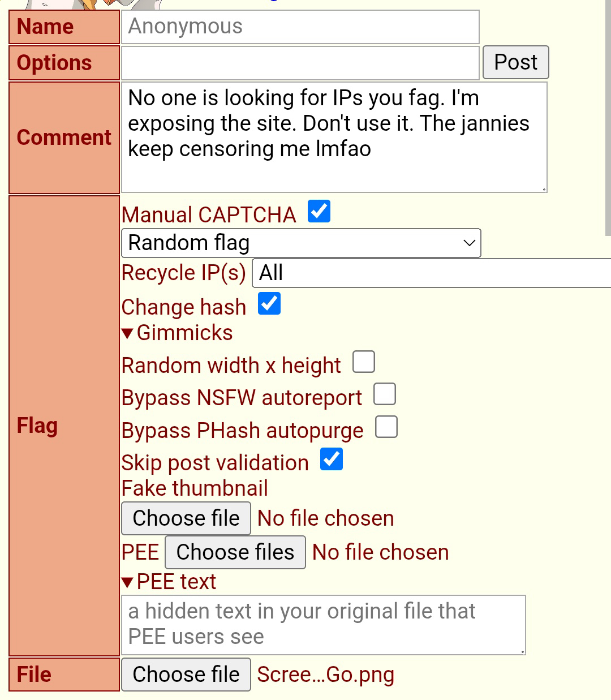The width and height of the screenshot is (611, 700).
Task: Click the Comment row header
Action: (x=64, y=138)
